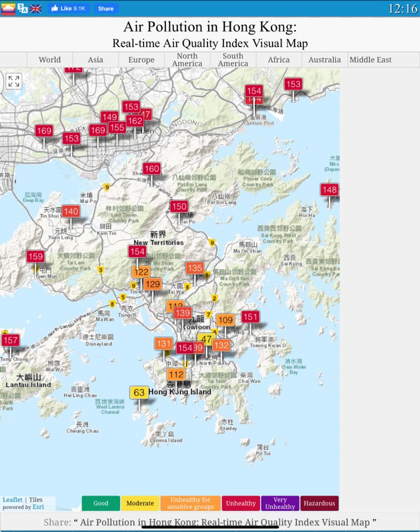Click the Facebook Share button
This screenshot has height=532, width=420.
pos(105,9)
